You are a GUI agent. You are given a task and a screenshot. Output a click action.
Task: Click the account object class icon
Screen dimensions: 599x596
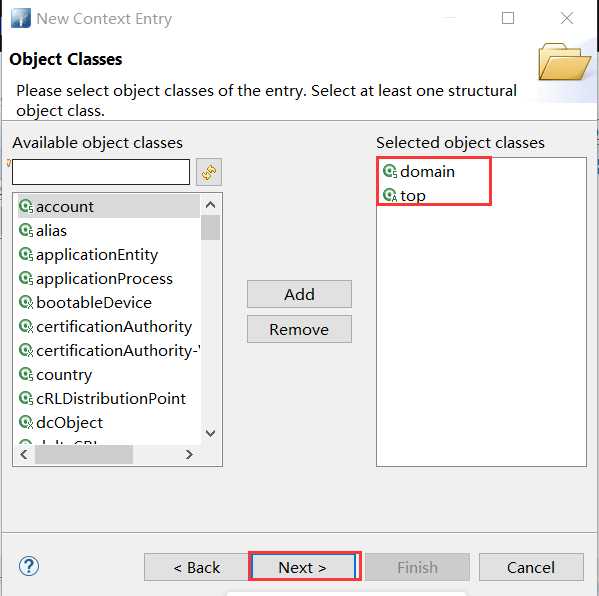coord(26,207)
